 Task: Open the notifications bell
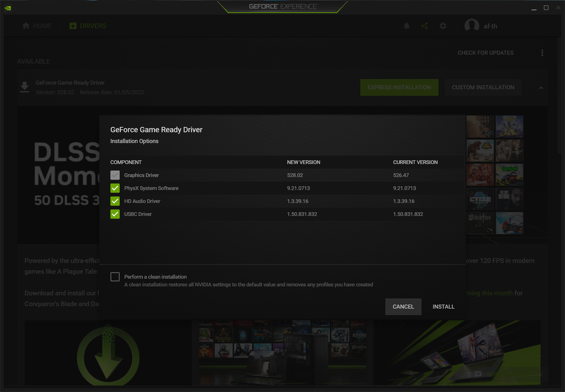[x=407, y=25]
